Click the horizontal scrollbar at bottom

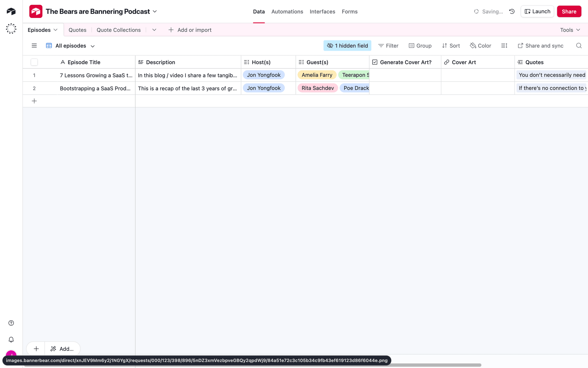click(435, 365)
